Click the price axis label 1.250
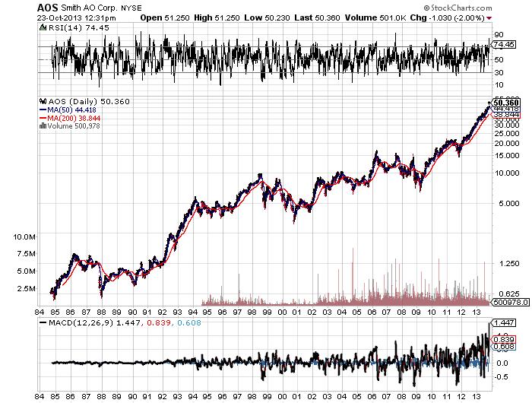 coord(508,263)
